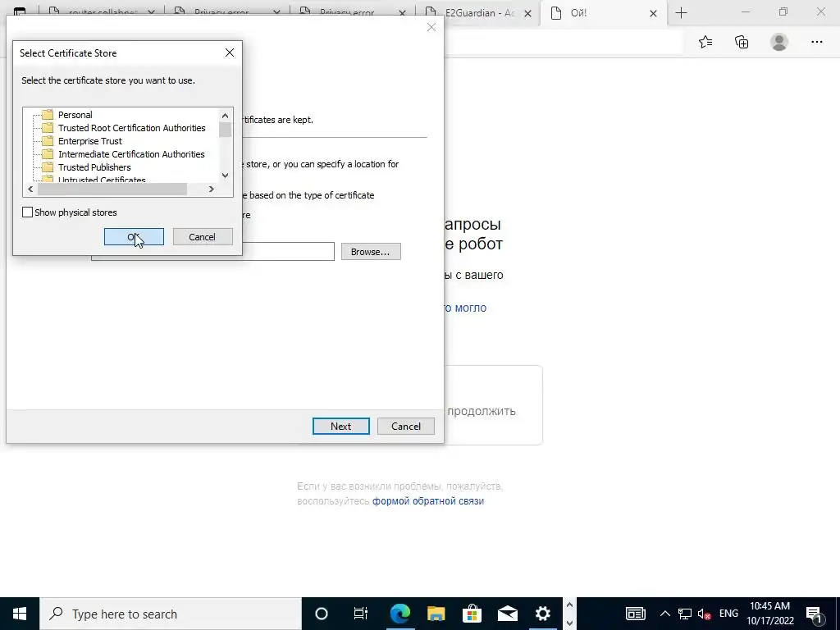Open News and interests taskbar icon

pyautogui.click(x=636, y=614)
